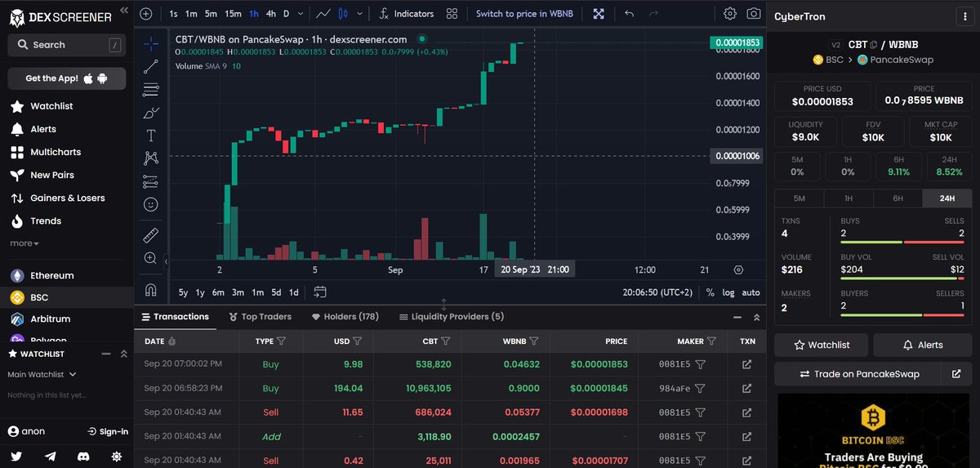The image size is (980, 468).
Task: Open the Alerts button for CyberTron
Action: tap(921, 345)
